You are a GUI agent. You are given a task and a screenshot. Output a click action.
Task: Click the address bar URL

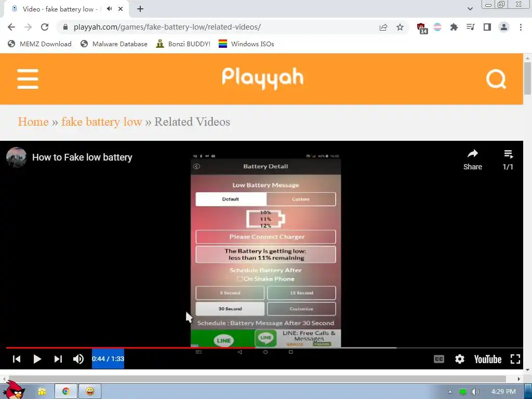coord(167,27)
